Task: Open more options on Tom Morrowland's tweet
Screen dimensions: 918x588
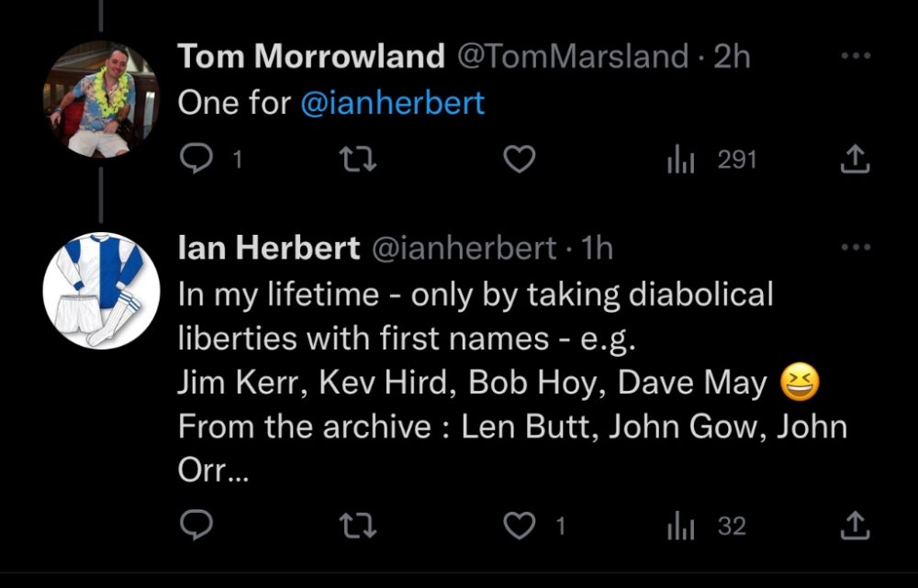Action: (855, 55)
